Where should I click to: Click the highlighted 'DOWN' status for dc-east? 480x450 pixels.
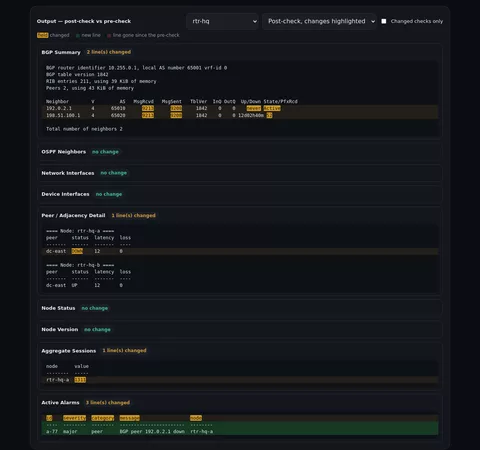click(x=77, y=251)
